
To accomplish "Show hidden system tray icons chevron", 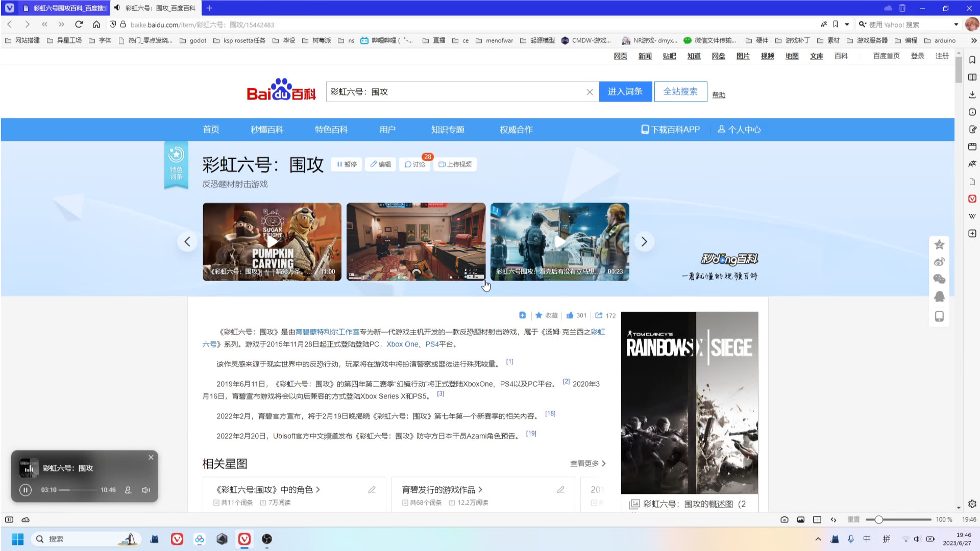I will click(x=818, y=539).
